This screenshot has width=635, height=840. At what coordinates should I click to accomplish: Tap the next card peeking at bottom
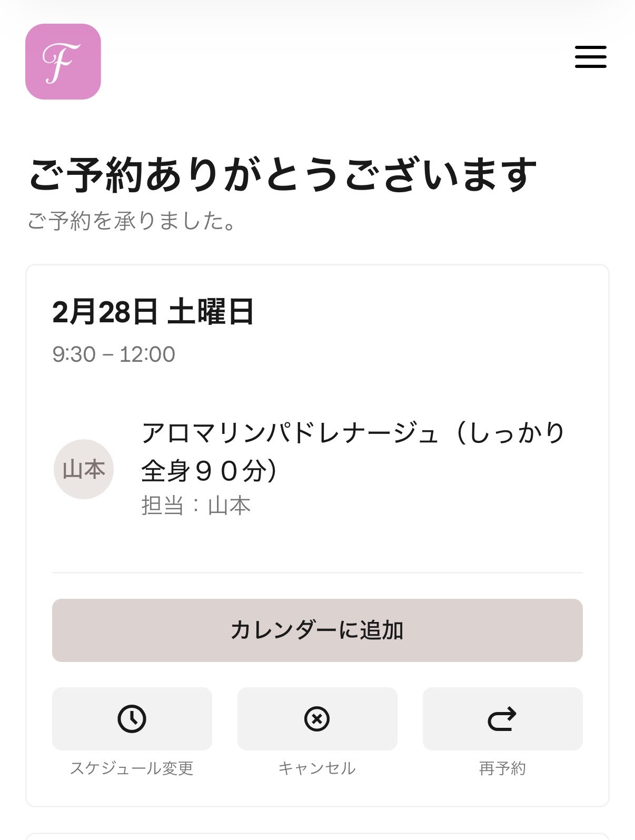[317, 836]
